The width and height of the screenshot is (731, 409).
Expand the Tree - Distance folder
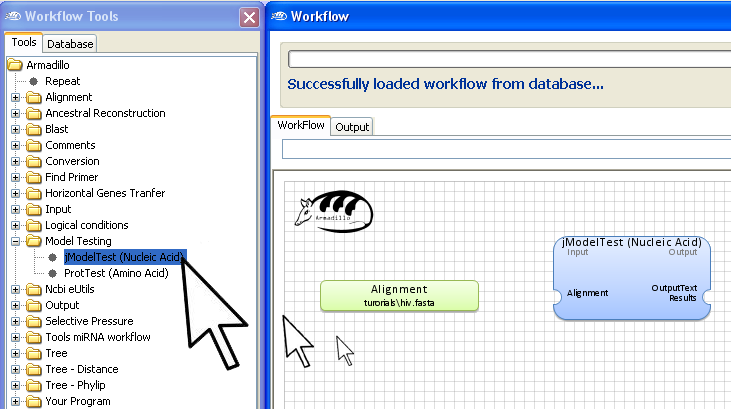pos(15,369)
